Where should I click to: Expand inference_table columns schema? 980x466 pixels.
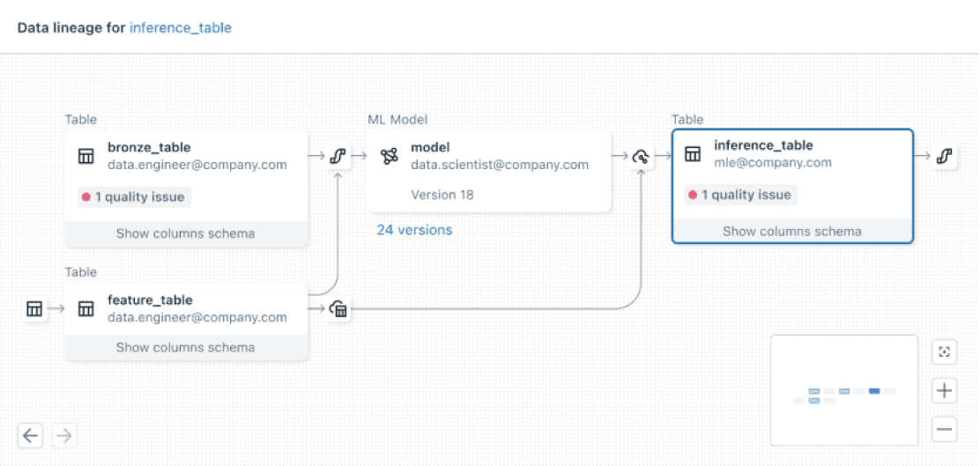point(791,232)
